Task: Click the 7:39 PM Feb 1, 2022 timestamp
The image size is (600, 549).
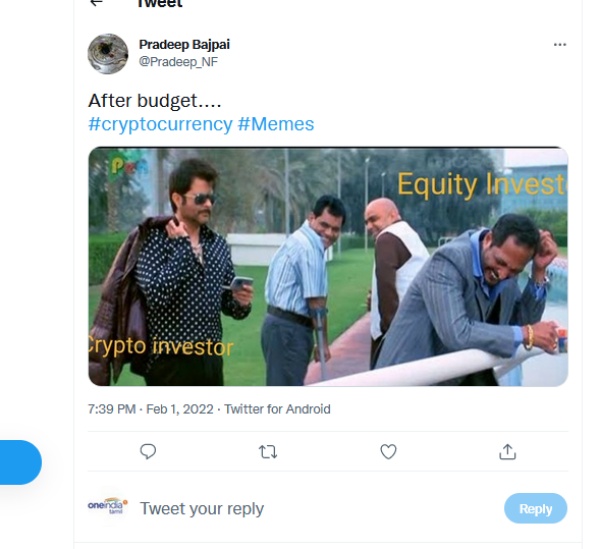Action: point(150,409)
